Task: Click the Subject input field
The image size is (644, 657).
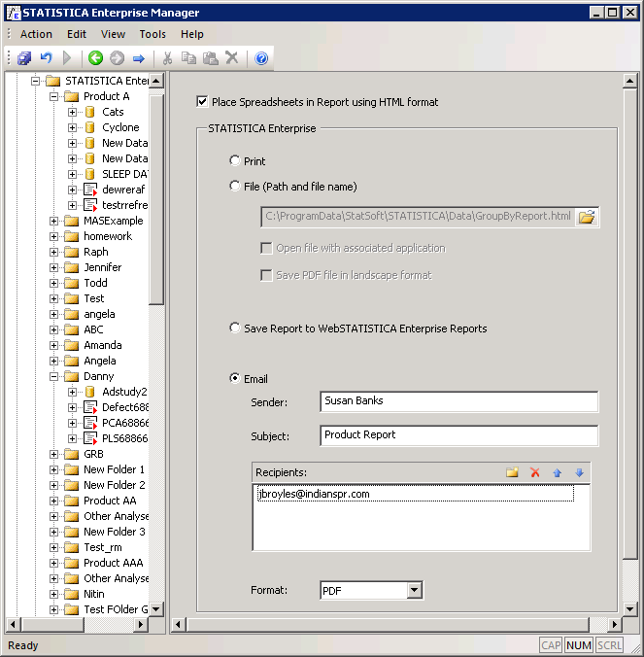Action: [x=458, y=435]
